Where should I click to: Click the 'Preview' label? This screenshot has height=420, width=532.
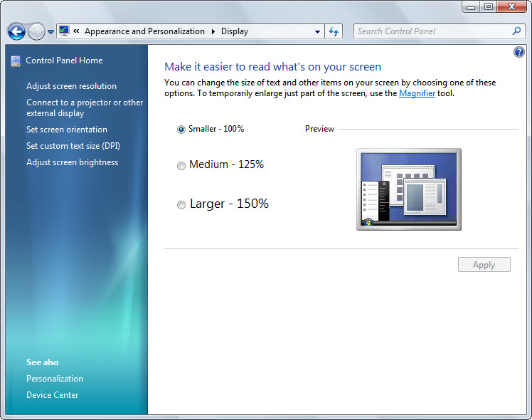pos(319,129)
